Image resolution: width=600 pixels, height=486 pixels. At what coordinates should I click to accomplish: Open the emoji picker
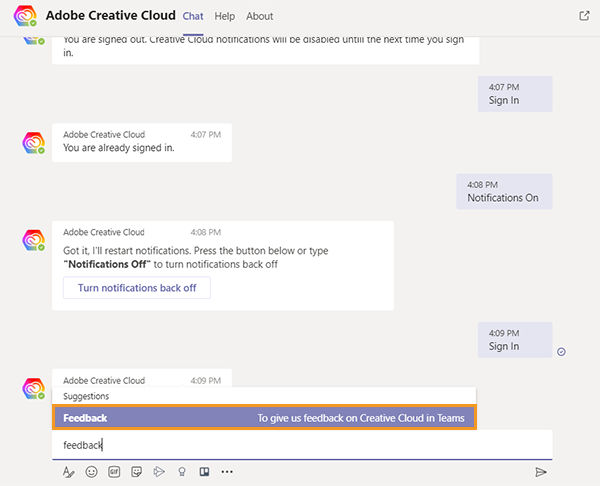pyautogui.click(x=92, y=471)
